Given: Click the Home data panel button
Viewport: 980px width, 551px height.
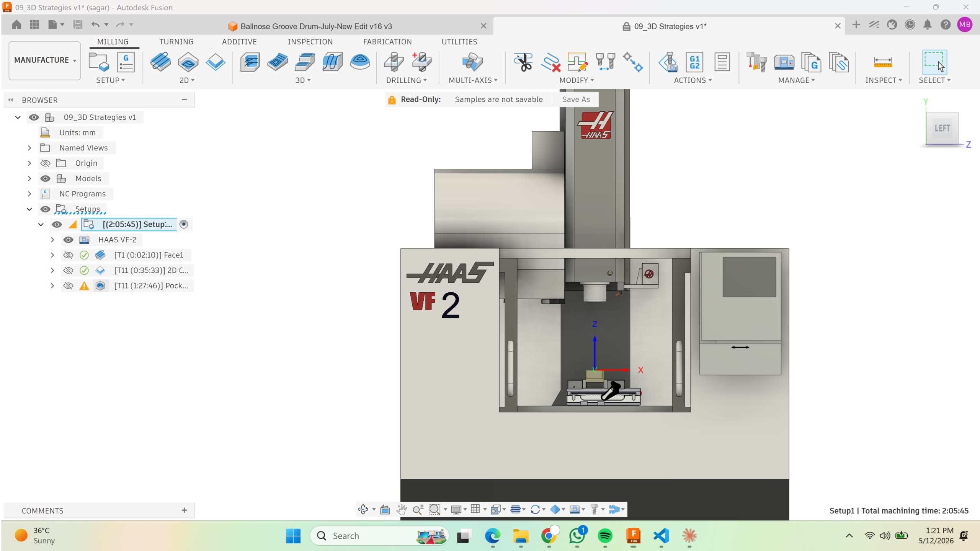Looking at the screenshot, I should pyautogui.click(x=16, y=25).
